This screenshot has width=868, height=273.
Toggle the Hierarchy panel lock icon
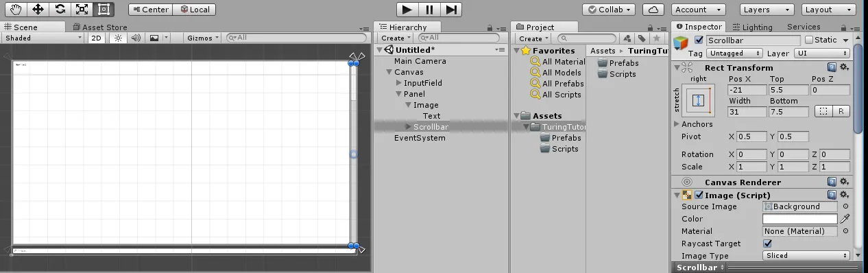point(490,27)
